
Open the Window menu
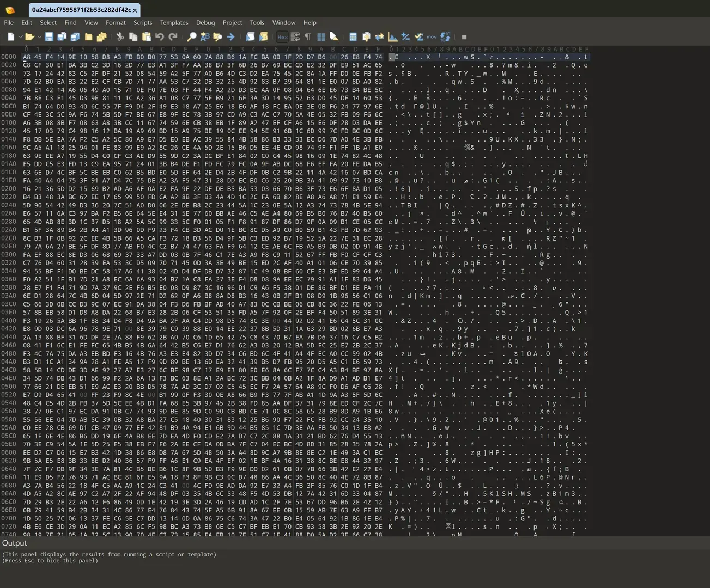[284, 23]
